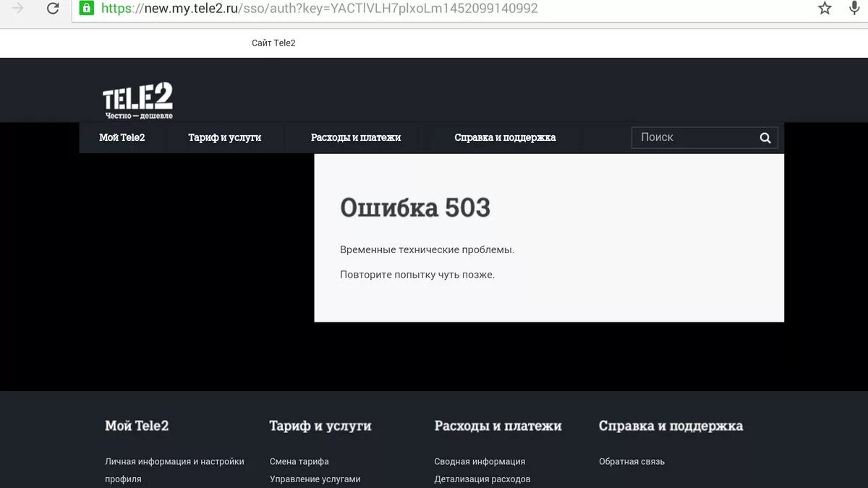Image resolution: width=868 pixels, height=488 pixels.
Task: Click the search magnifier icon
Action: [x=765, y=138]
